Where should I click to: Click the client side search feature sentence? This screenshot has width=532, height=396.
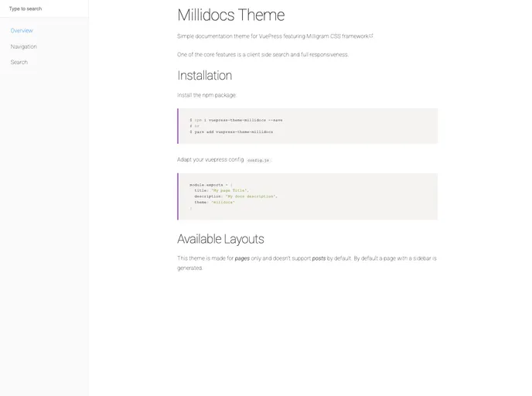pyautogui.click(x=263, y=55)
